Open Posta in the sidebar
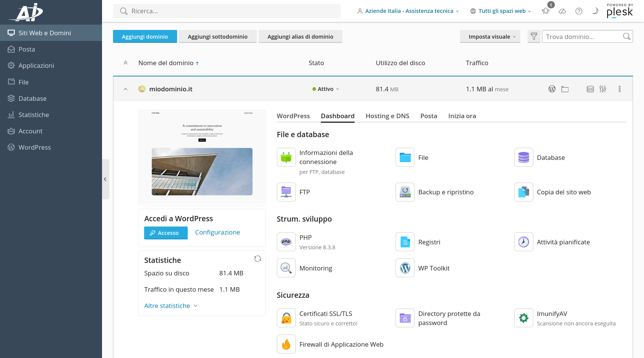Image resolution: width=644 pixels, height=358 pixels. pos(51,49)
